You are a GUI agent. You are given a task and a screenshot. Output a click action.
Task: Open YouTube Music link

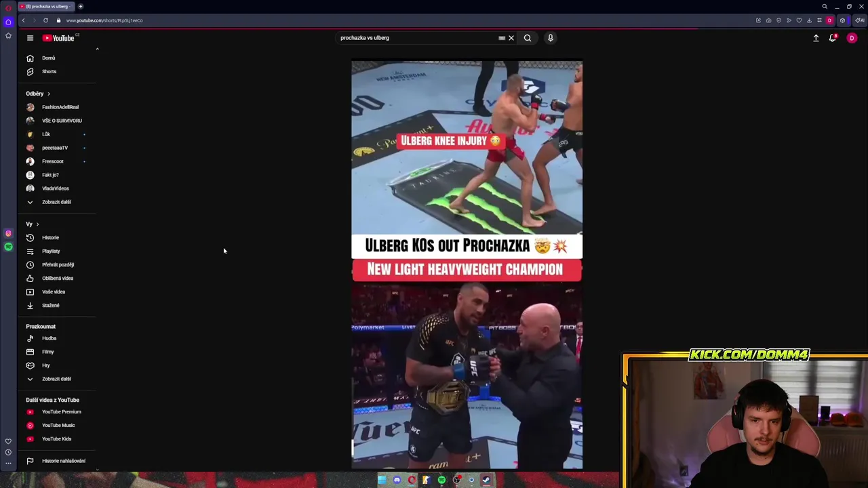58,425
